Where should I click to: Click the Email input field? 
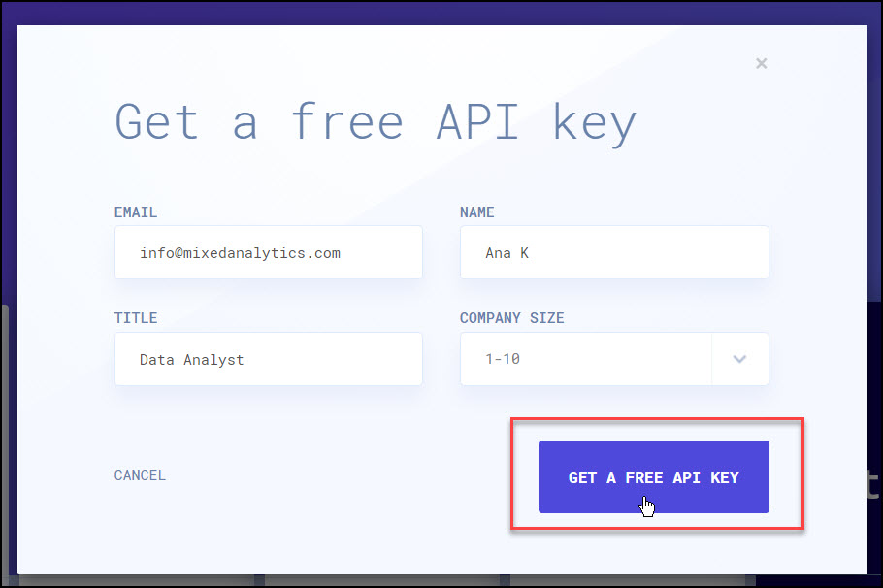point(269,252)
